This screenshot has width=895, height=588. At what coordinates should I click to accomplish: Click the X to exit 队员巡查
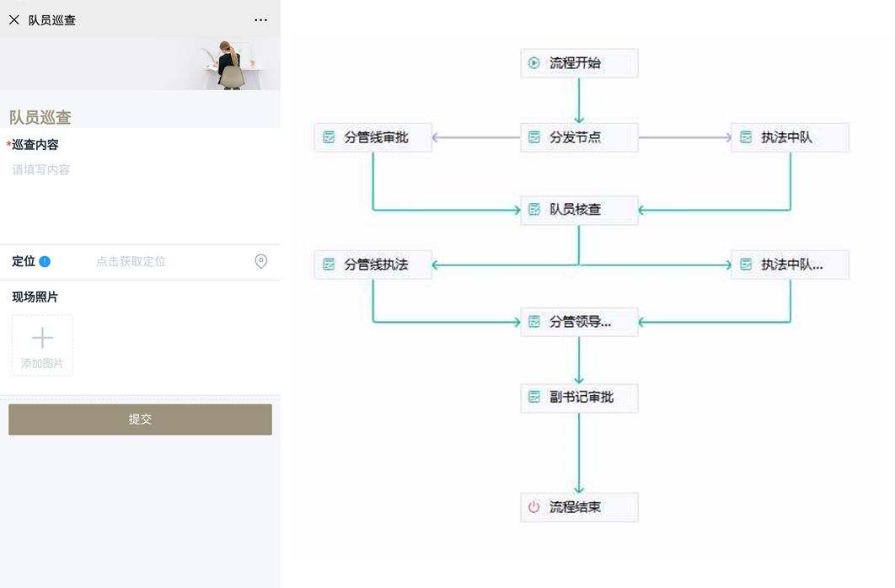pos(13,19)
